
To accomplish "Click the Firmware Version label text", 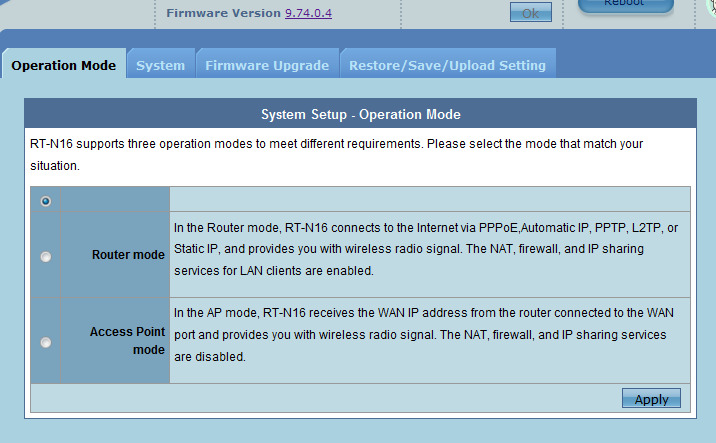I will point(224,13).
